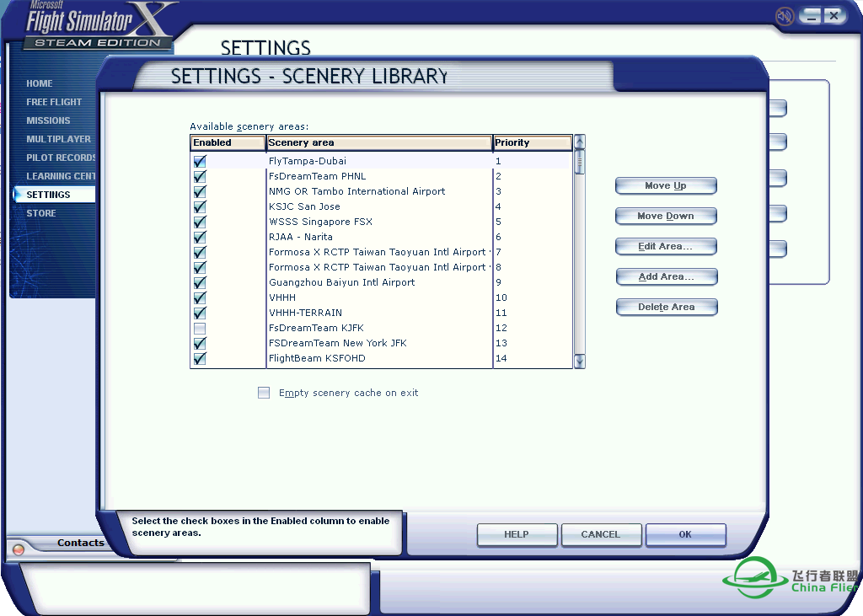Open the Multiplayer sidebar item
Screen dimensions: 863x616
pos(58,139)
